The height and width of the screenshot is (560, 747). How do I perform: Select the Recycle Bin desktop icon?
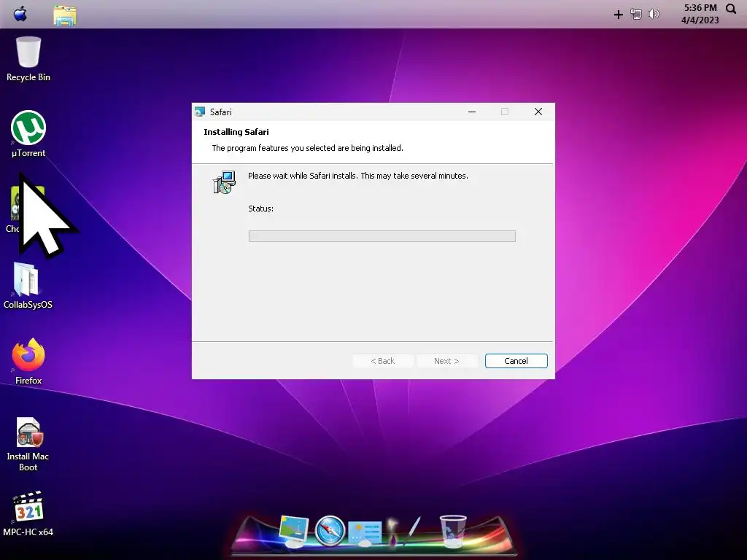28,59
